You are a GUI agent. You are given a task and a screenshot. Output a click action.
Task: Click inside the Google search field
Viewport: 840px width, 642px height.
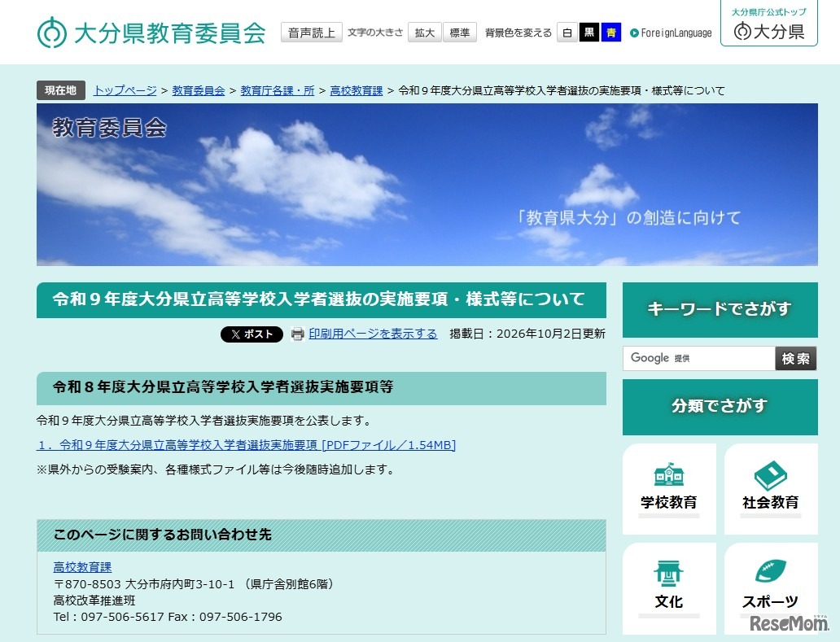(698, 358)
